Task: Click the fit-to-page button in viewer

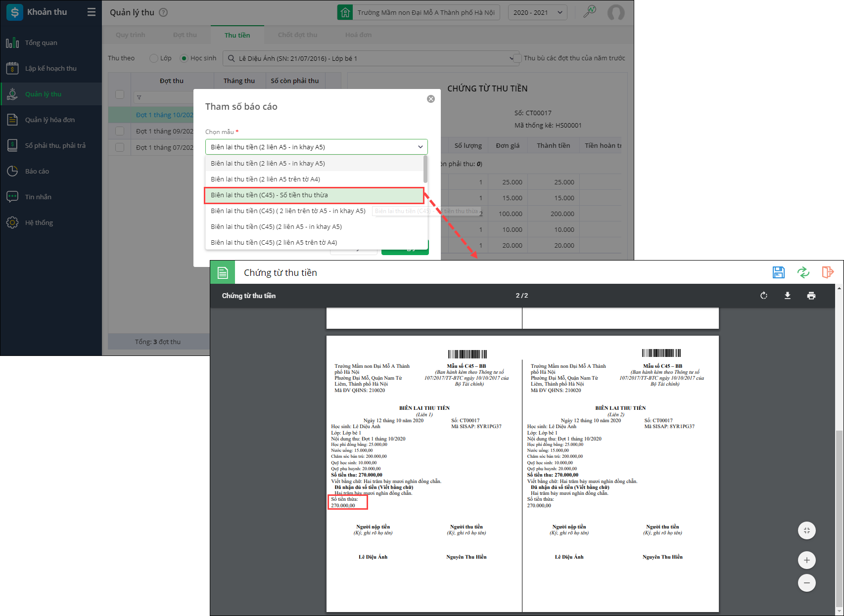Action: 807,530
